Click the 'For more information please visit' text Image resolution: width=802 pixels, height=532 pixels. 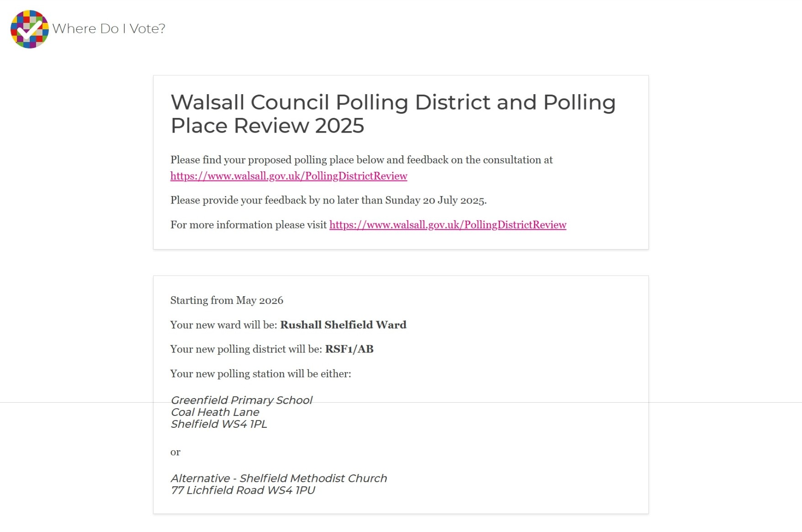(x=249, y=225)
